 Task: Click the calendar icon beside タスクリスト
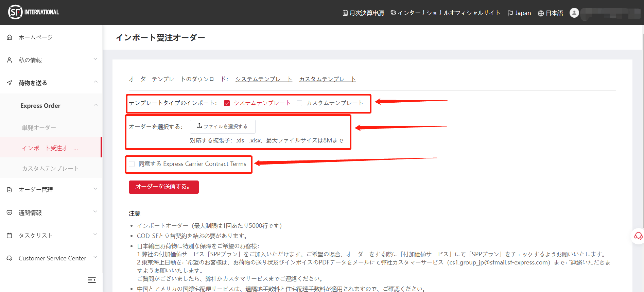[10, 236]
